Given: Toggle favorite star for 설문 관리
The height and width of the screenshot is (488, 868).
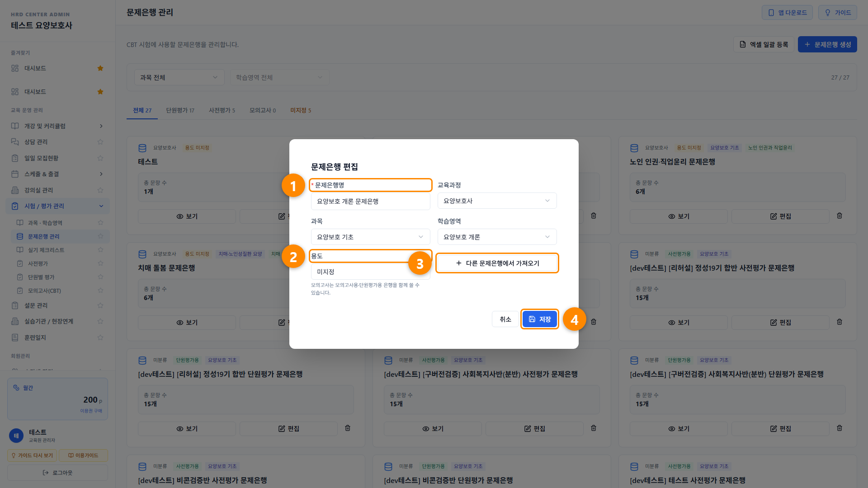Looking at the screenshot, I should pos(100,305).
